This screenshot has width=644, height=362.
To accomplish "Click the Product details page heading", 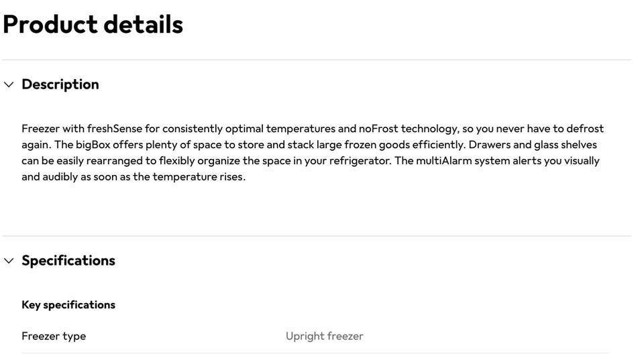I will click(x=93, y=24).
